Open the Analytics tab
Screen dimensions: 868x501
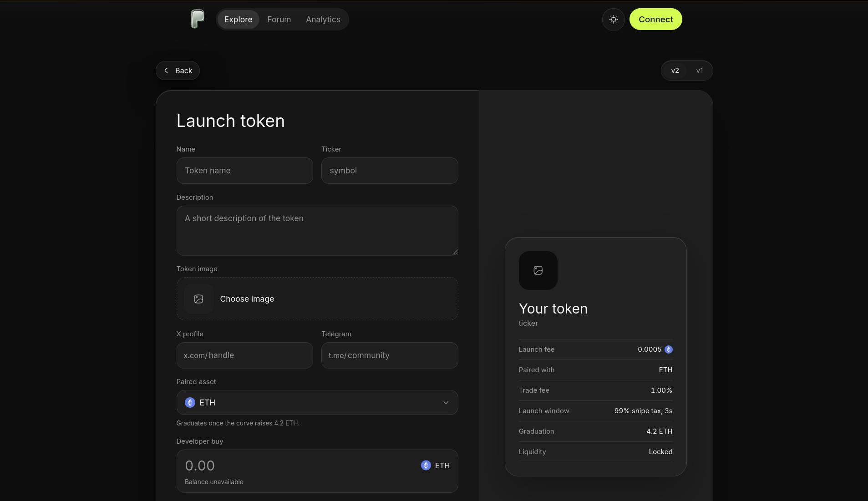point(323,20)
